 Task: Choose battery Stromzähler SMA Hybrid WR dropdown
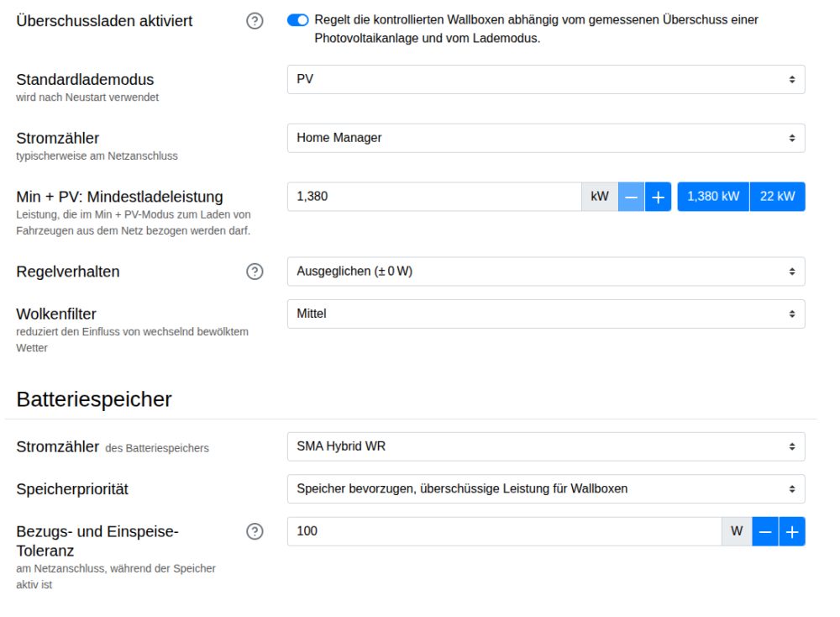coord(546,446)
